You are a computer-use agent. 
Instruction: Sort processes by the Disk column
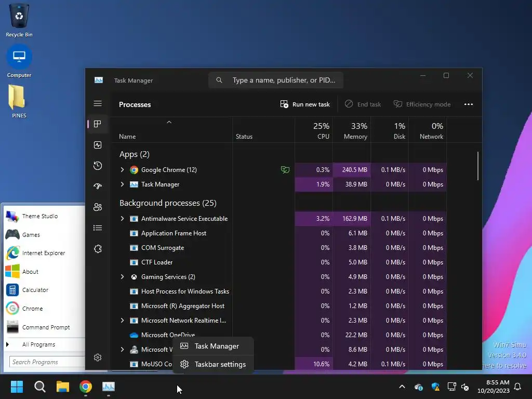tap(390, 130)
